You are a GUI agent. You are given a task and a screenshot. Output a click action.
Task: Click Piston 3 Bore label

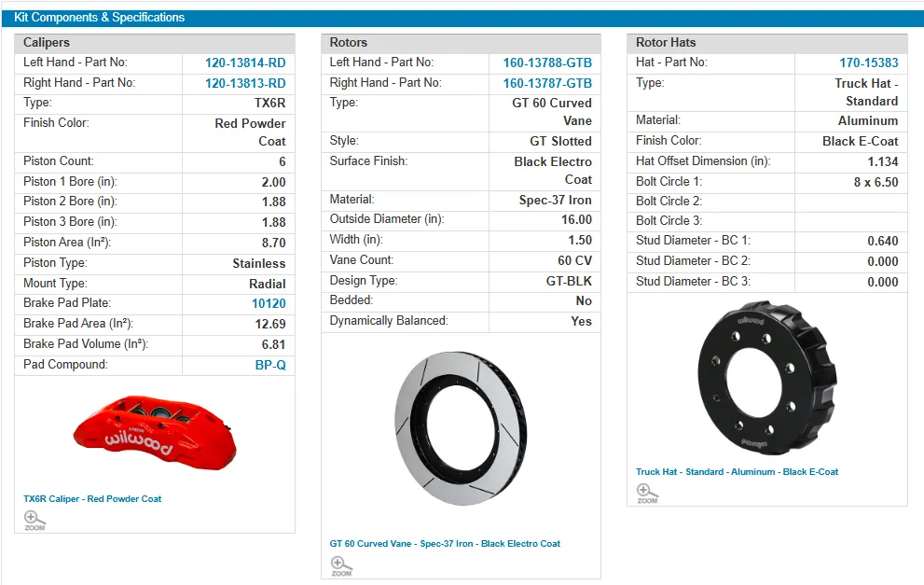[70, 222]
